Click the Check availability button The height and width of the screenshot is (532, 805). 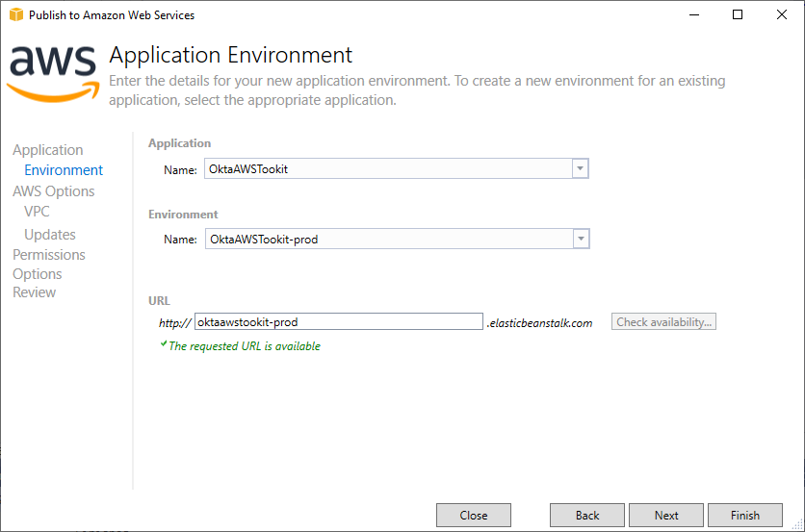coord(663,322)
